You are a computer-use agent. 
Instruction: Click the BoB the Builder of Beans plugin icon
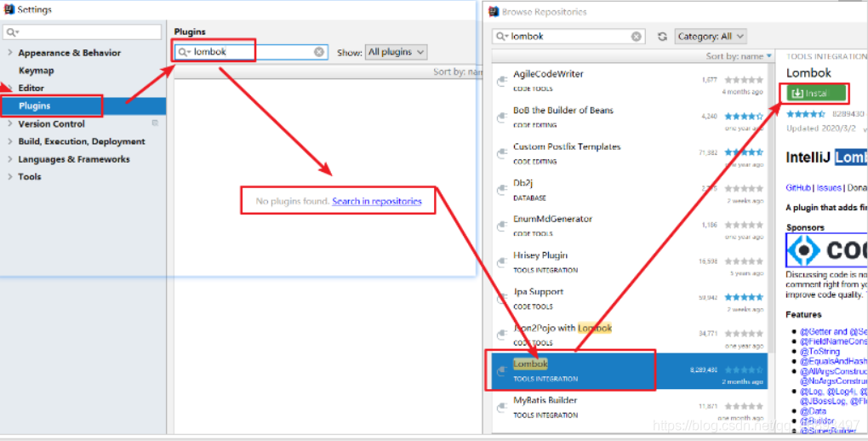[x=501, y=117]
